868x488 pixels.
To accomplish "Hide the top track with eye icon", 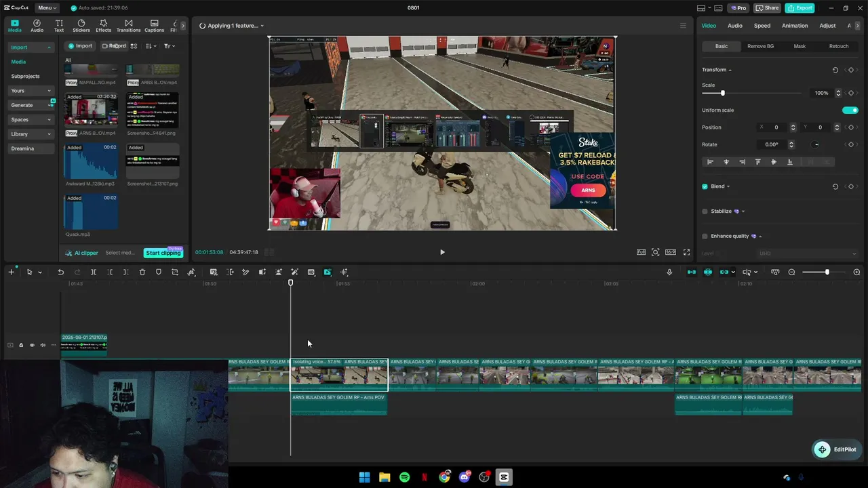I will coord(32,345).
